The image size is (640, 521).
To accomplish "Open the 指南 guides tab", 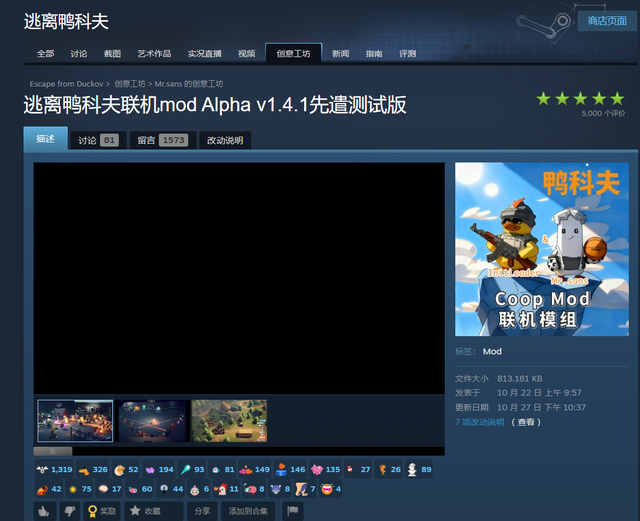I will pos(374,53).
